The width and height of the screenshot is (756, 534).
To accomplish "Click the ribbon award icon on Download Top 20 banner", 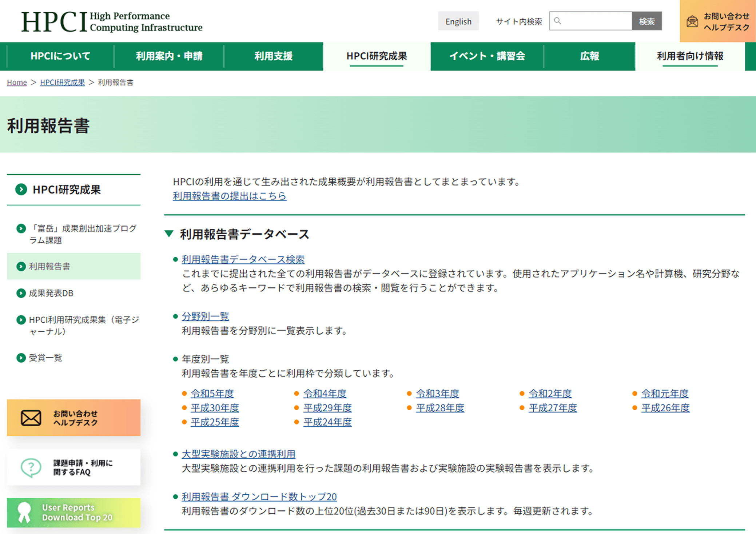I will (24, 512).
